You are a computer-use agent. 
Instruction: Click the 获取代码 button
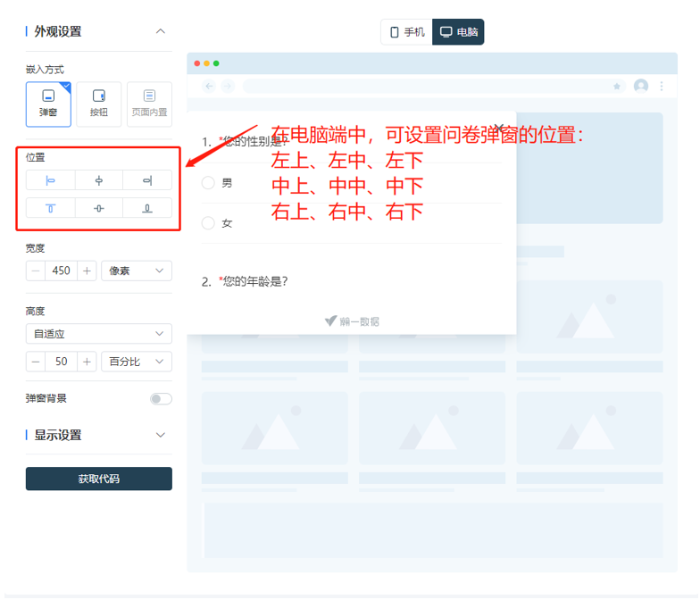click(x=98, y=479)
